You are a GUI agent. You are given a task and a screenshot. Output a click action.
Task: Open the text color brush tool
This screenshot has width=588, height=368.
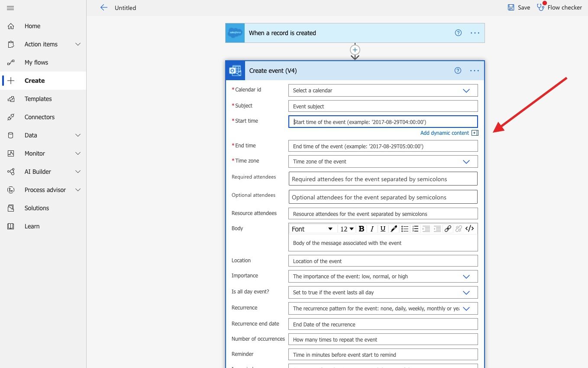click(x=394, y=229)
